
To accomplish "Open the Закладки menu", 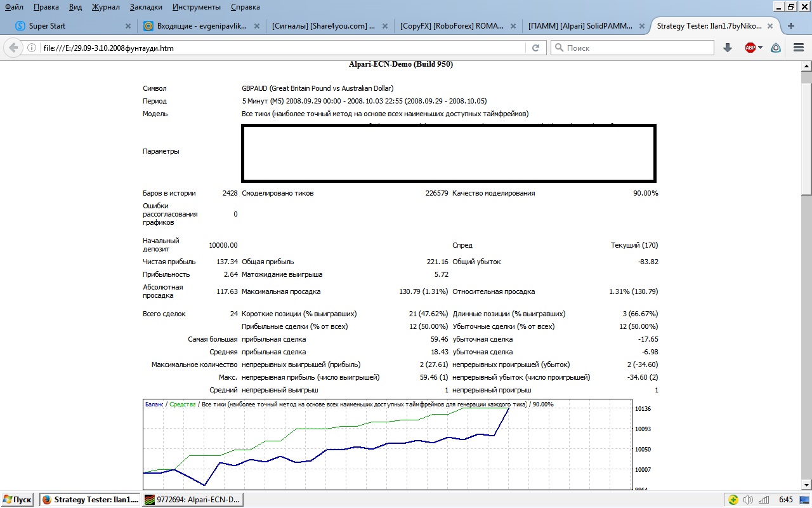I will pos(147,7).
